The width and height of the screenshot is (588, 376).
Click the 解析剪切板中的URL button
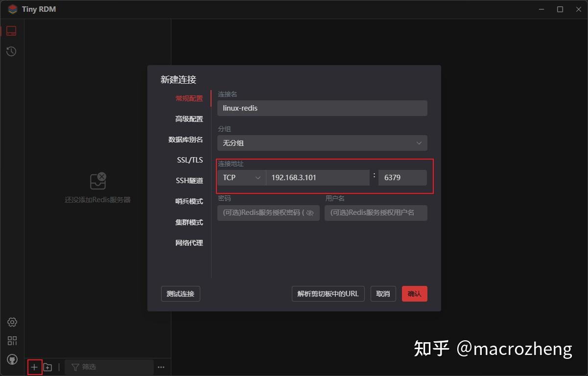pos(328,294)
